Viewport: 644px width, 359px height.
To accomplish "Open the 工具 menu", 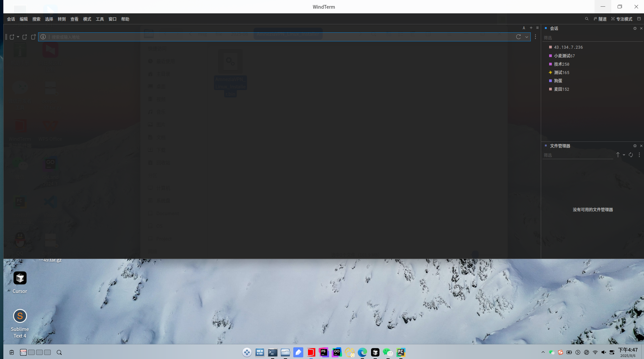I will 100,19.
